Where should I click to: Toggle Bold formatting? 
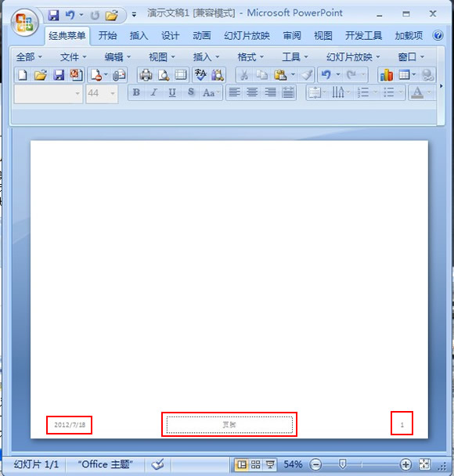136,92
